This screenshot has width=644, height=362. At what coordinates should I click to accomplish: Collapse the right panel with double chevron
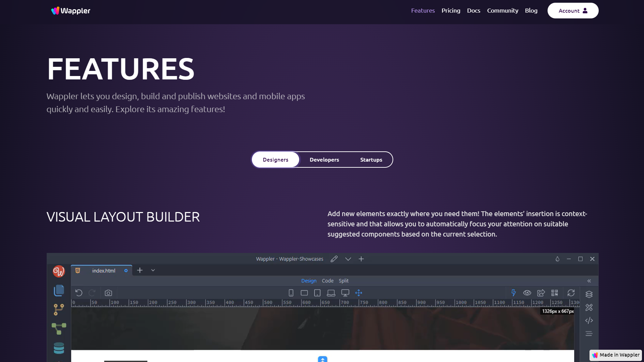[x=589, y=281]
